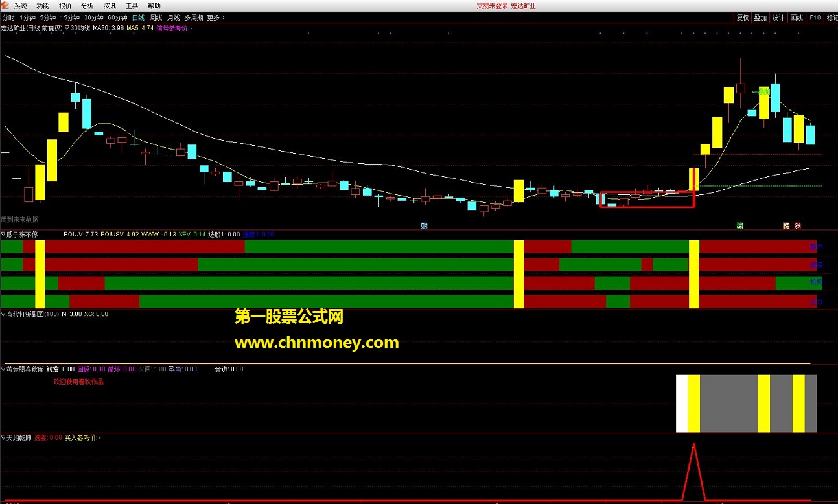
Task: Switch to the 15分钟 period
Action: click(x=69, y=17)
